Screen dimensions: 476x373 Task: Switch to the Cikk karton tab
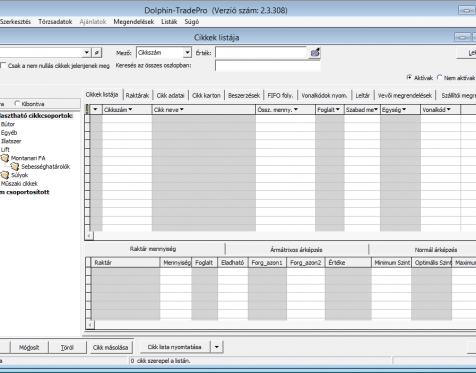pos(206,95)
